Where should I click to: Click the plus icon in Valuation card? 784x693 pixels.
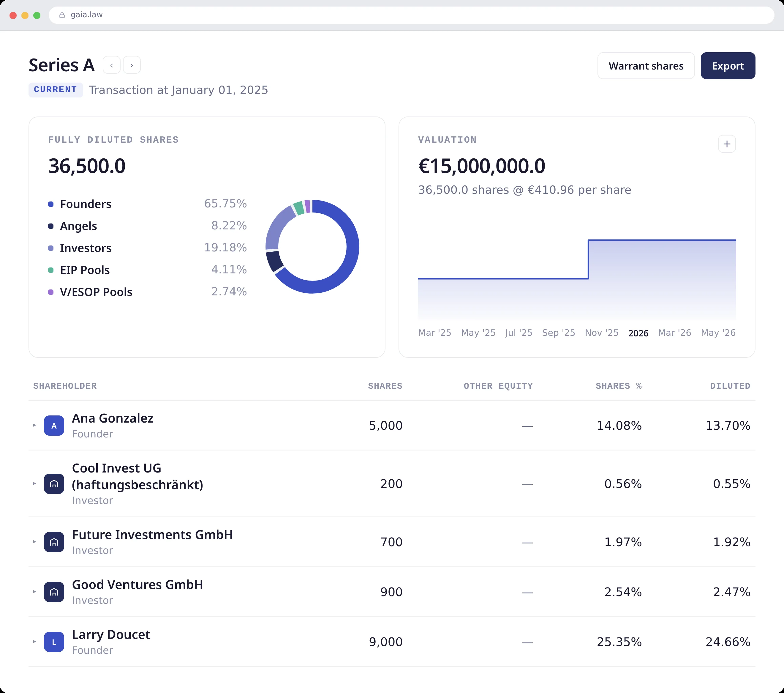point(726,144)
